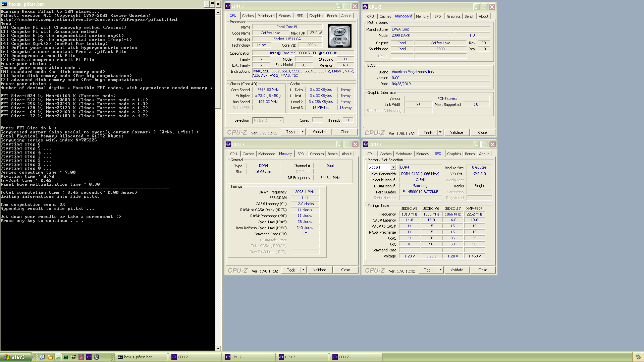This screenshot has height=362, width=644.
Task: Click the Specification field i9-9900KS
Action: tap(303, 53)
